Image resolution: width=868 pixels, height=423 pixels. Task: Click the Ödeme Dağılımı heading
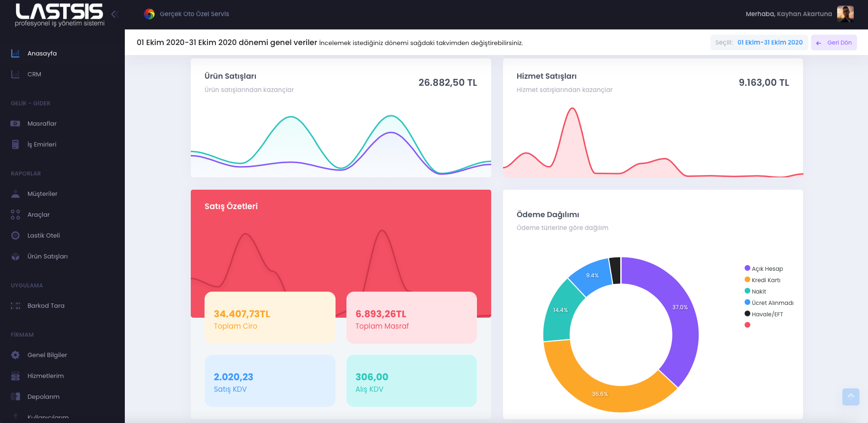tap(548, 215)
